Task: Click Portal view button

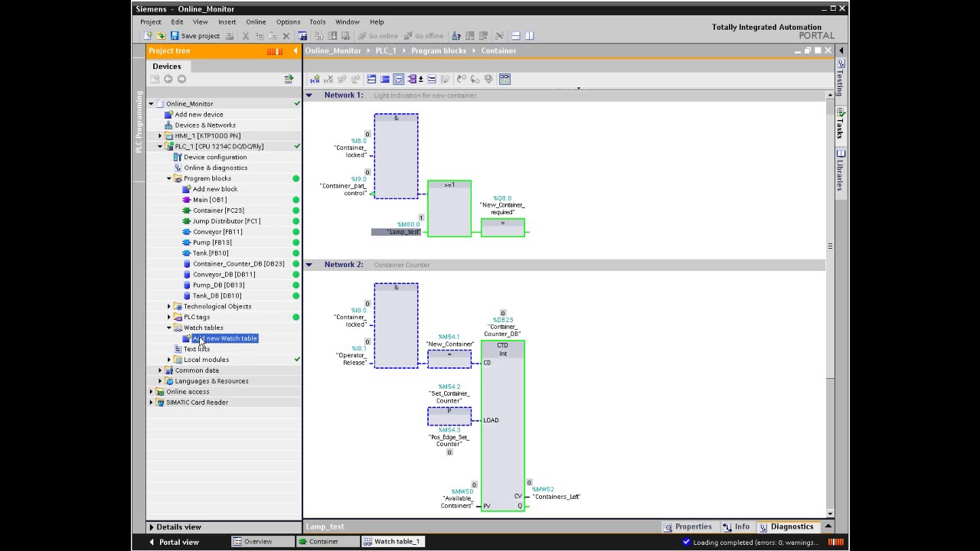Action: tap(173, 542)
